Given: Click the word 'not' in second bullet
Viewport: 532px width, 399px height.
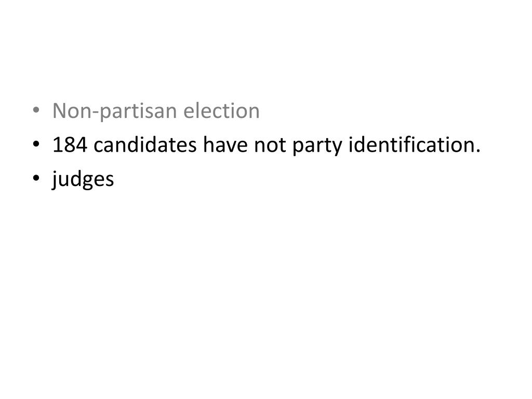Looking at the screenshot, I should click(270, 145).
